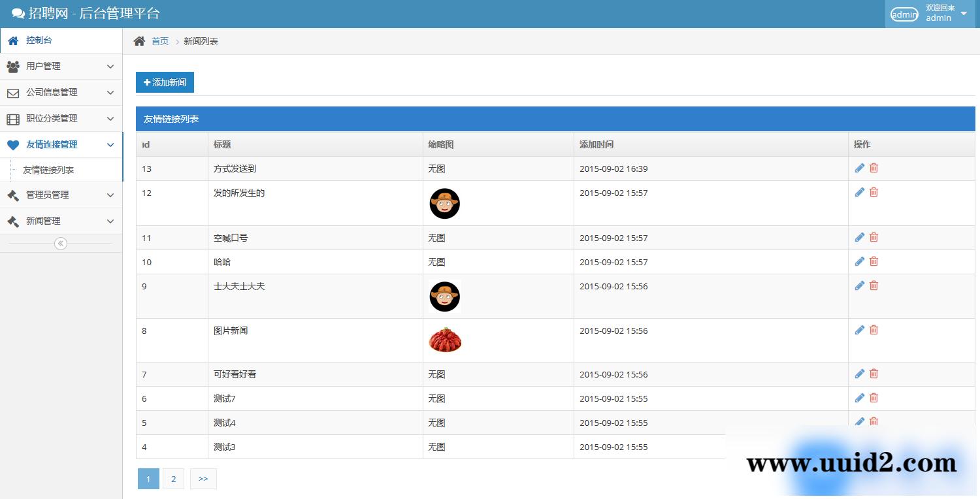Screen dimensions: 980x499
Task: Click the 用户管理 users icon in sidebar
Action: 12,66
